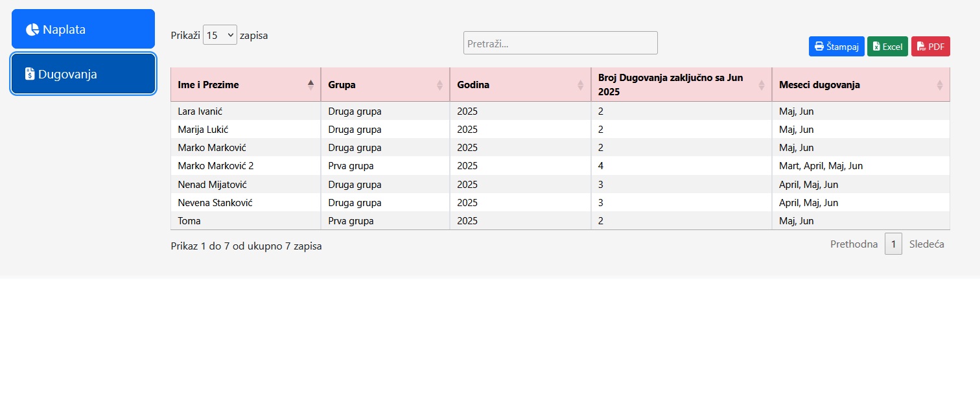
Task: Sort by the Ime i Prezime column arrow
Action: point(310,85)
